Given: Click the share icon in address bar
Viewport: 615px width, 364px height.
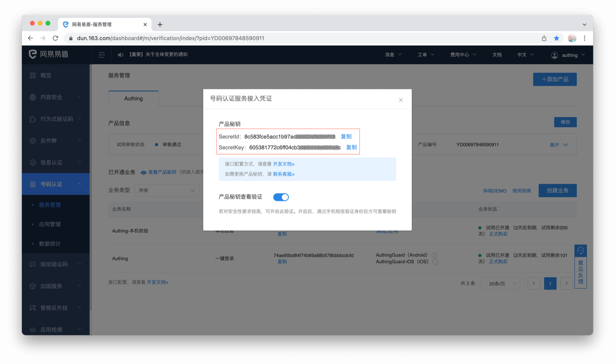Looking at the screenshot, I should (544, 38).
